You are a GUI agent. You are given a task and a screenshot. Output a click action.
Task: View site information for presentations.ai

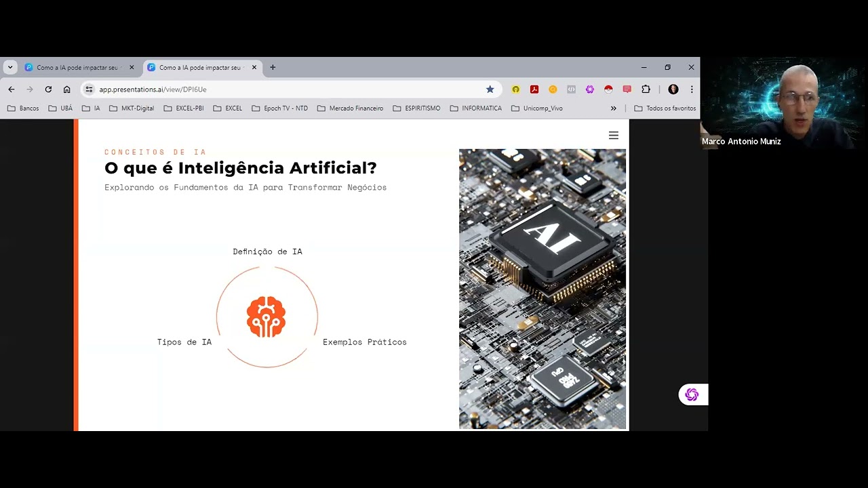pyautogui.click(x=89, y=89)
